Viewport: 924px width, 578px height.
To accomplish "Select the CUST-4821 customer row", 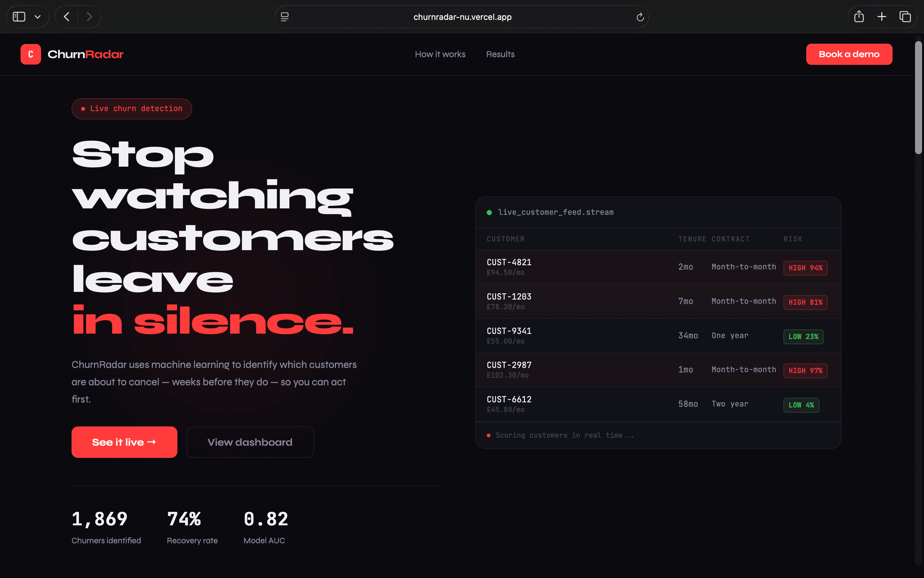I will (658, 267).
